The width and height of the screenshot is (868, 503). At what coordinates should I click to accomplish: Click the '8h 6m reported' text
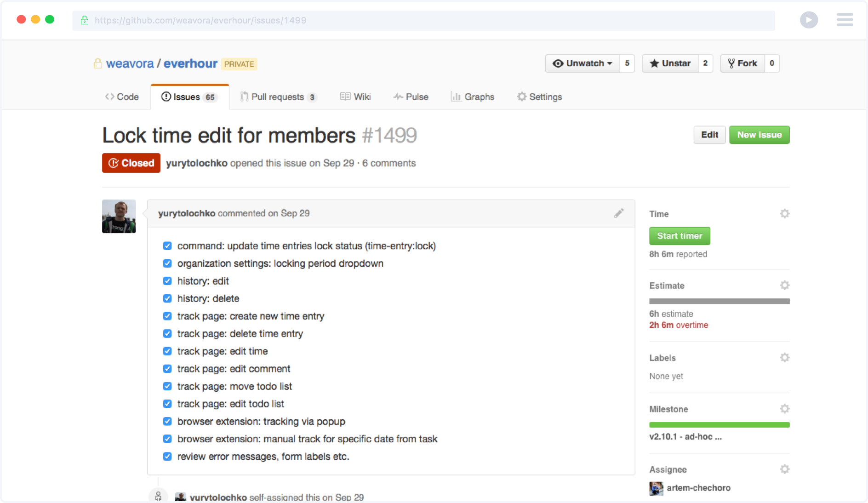tap(678, 254)
